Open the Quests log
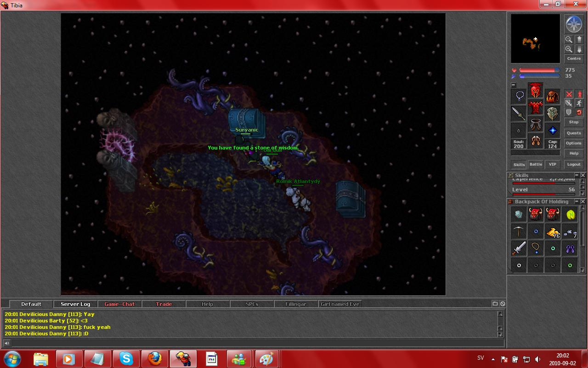Image resolution: width=588 pixels, height=368 pixels. pyautogui.click(x=574, y=133)
